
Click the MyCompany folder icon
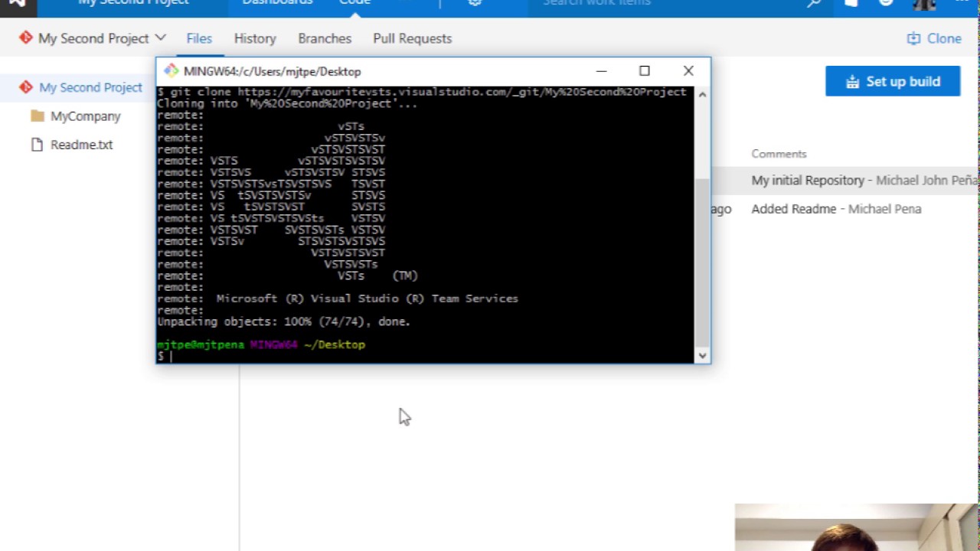[37, 116]
